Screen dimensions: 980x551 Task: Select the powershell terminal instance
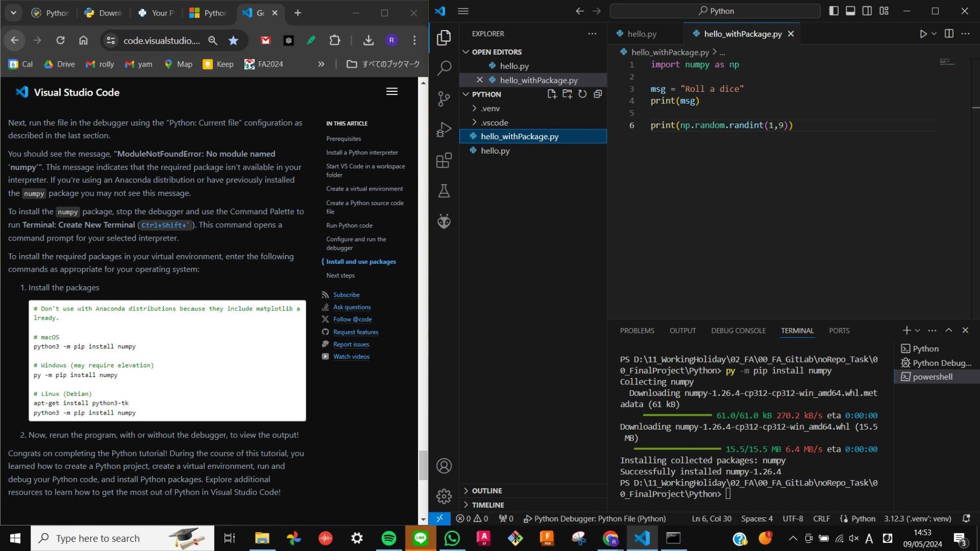tap(937, 377)
